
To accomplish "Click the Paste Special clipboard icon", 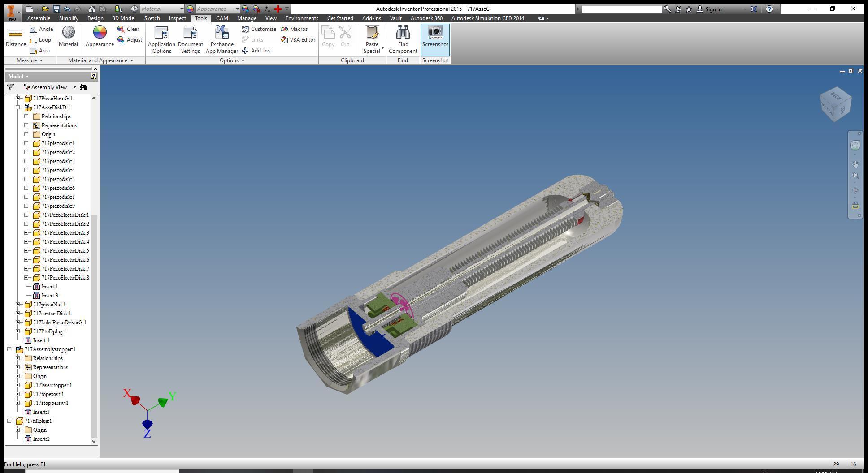I will point(372,33).
